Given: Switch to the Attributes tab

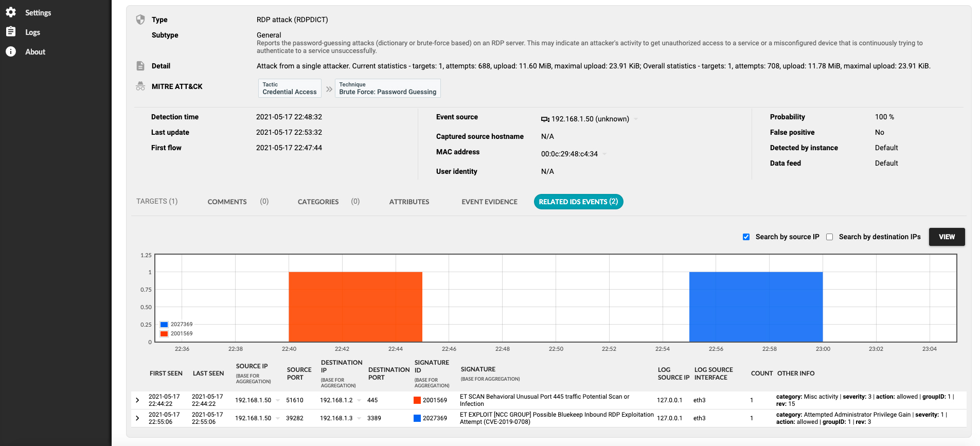Looking at the screenshot, I should click(x=409, y=202).
